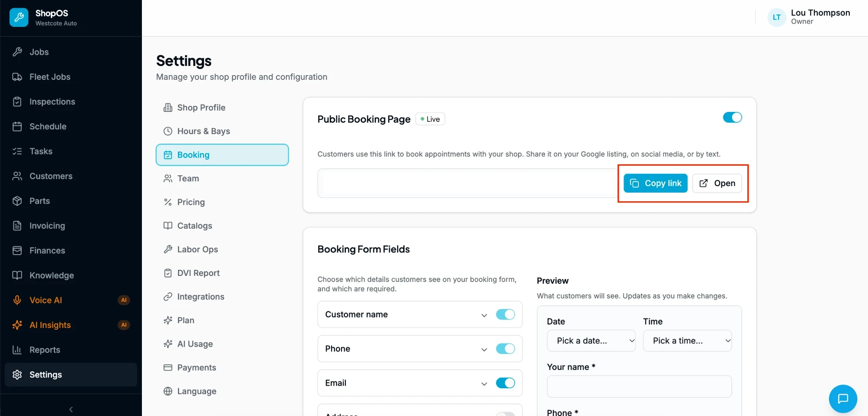Open the Settings item in the sidebar
Viewport: 868px width, 416px height.
71,375
